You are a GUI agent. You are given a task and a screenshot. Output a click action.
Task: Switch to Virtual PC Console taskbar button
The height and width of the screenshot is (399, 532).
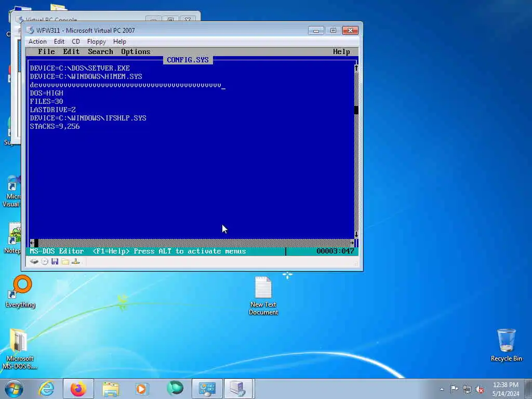pyautogui.click(x=207, y=389)
